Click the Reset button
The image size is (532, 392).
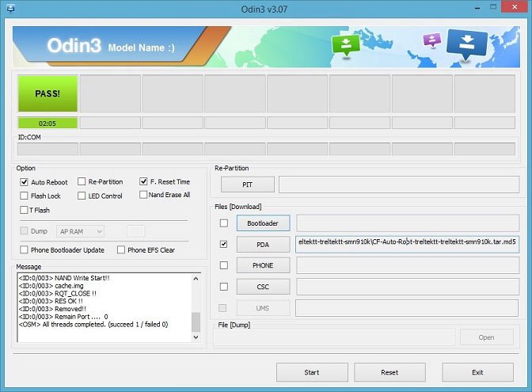389,372
